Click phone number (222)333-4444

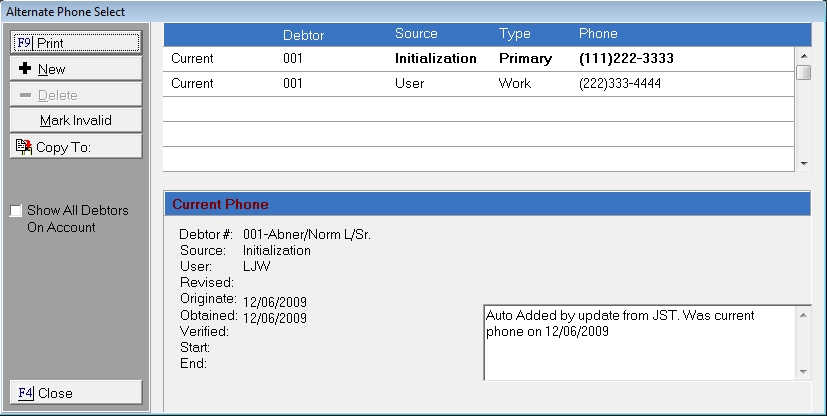coord(620,84)
